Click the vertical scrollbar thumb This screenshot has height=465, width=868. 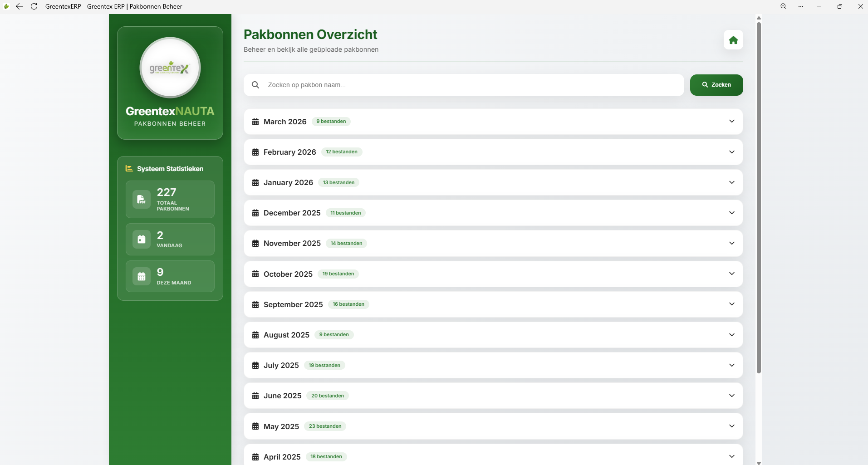click(x=759, y=197)
